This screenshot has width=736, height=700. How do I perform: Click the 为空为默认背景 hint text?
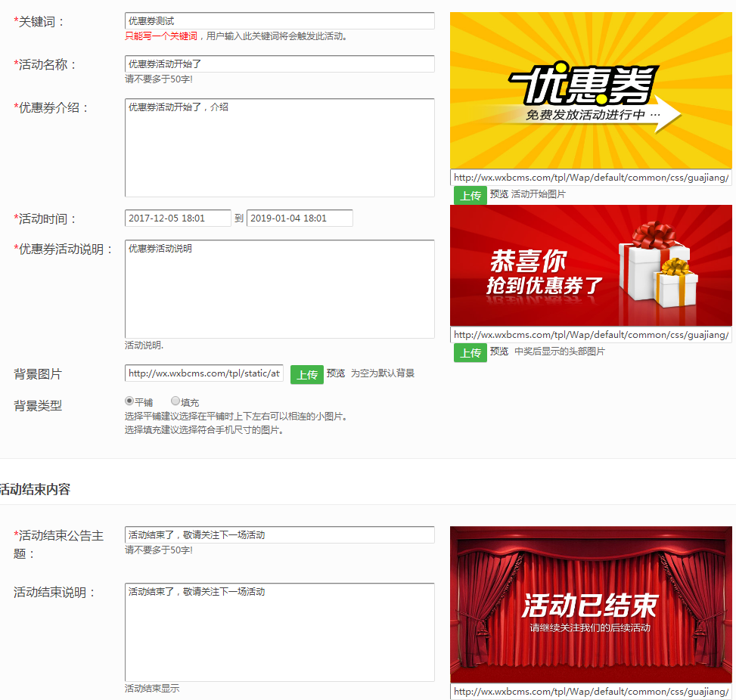tap(383, 373)
